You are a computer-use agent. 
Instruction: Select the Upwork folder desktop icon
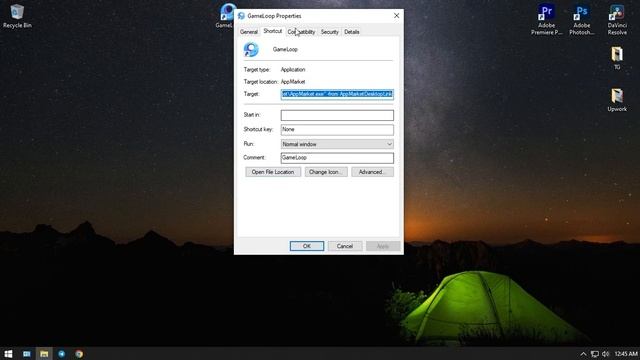pyautogui.click(x=617, y=99)
